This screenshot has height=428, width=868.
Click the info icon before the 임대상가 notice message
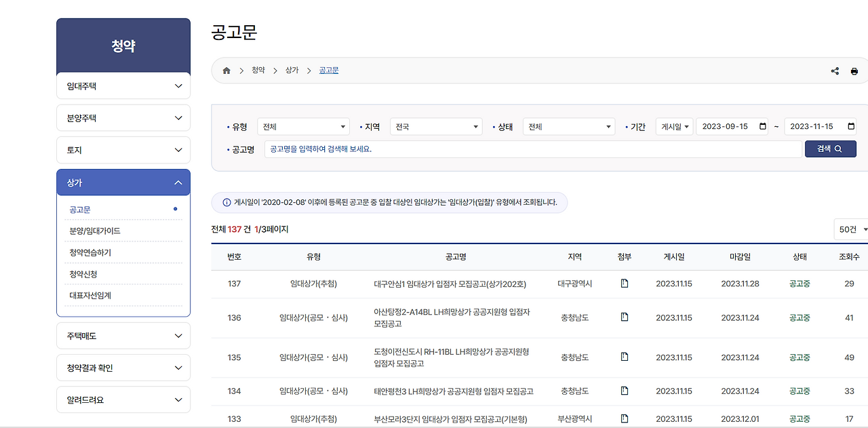click(x=224, y=203)
